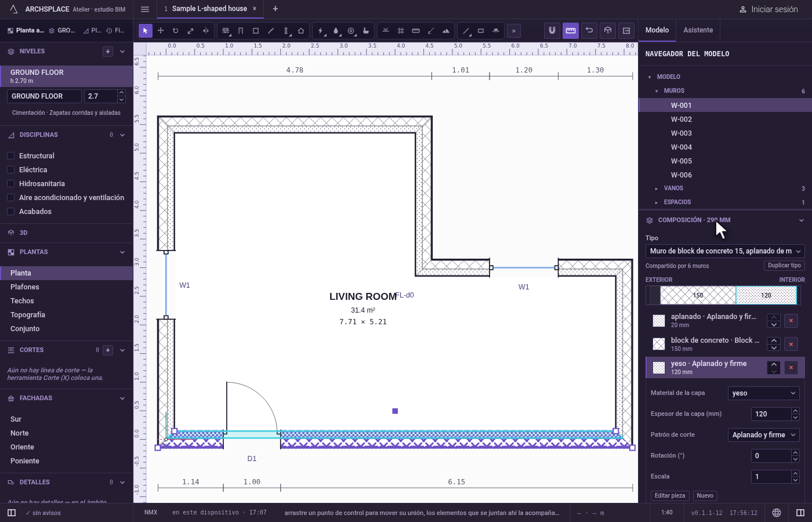Select the roof tool (house icon)
The image size is (812, 522).
(x=301, y=31)
